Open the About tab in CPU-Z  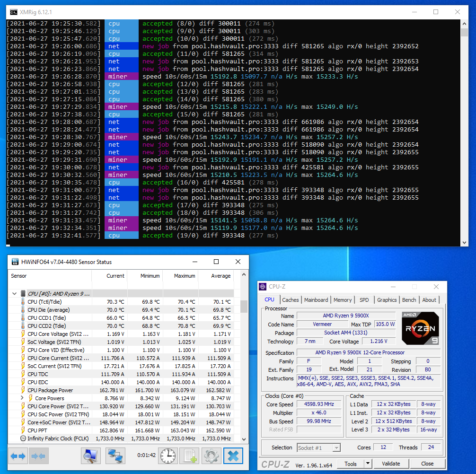point(429,300)
